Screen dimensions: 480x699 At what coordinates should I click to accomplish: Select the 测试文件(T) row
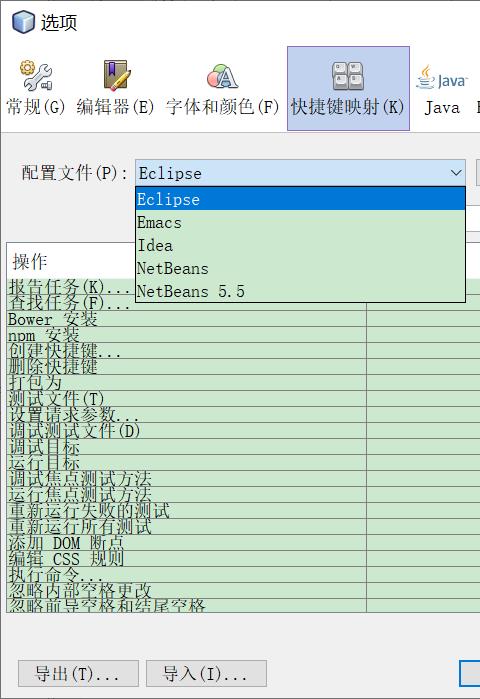[186, 399]
